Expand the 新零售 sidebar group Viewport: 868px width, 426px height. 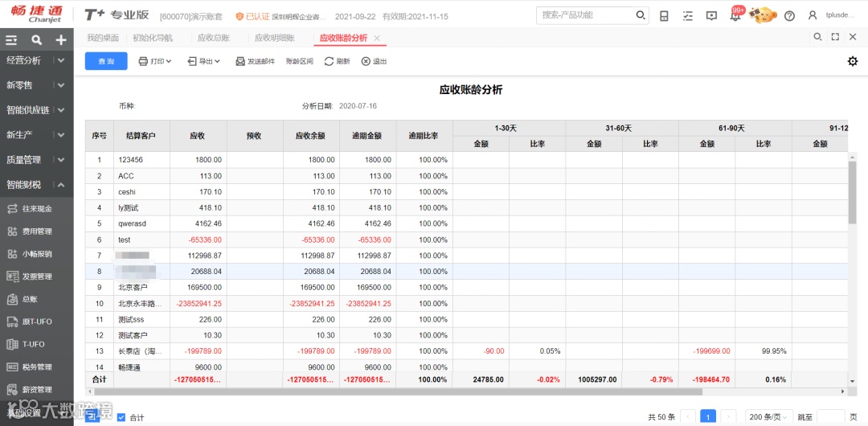61,85
